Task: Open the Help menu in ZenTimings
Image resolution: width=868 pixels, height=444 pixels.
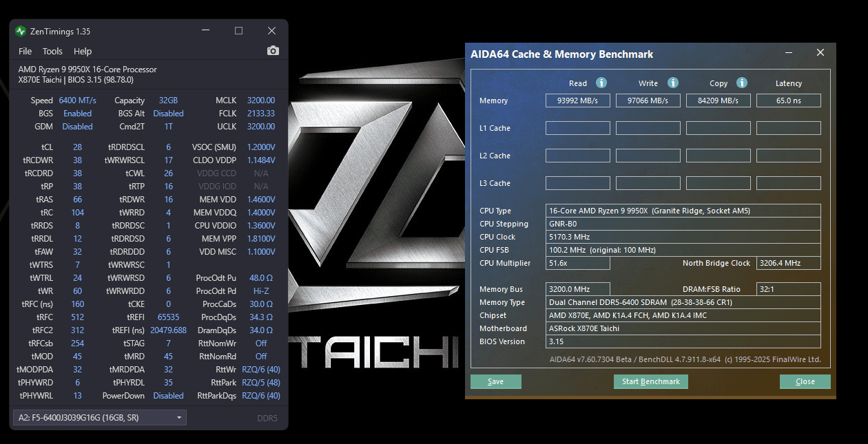Action: 83,51
